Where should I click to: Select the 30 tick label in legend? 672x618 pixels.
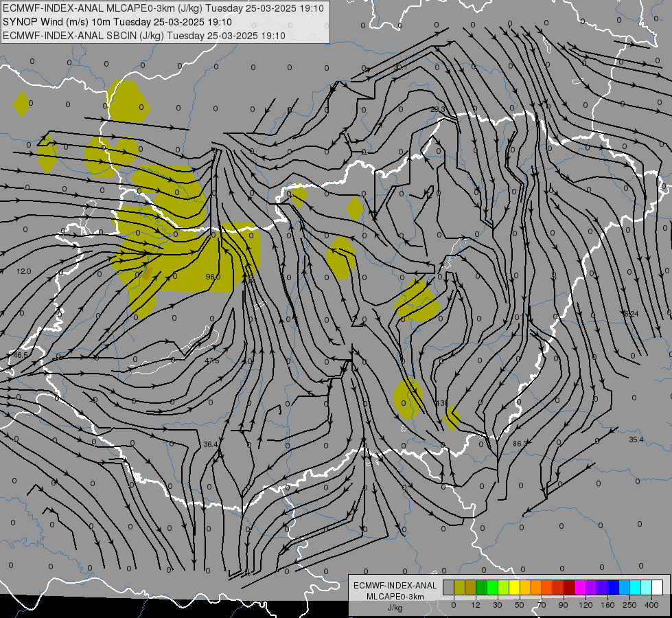coord(498,605)
